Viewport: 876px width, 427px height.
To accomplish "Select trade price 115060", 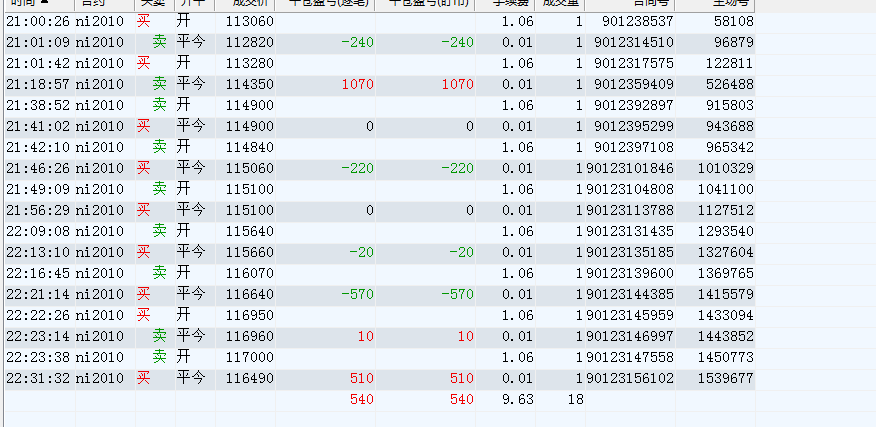I will [x=250, y=169].
